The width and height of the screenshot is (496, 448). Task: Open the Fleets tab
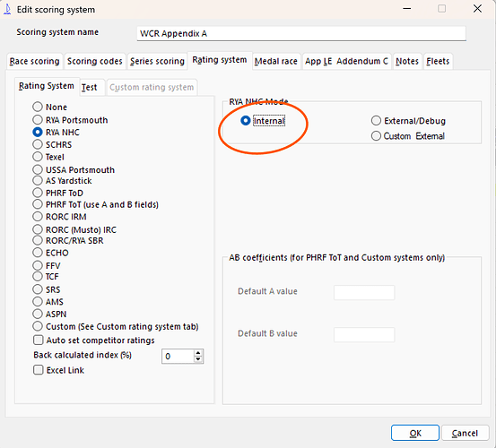coord(438,61)
